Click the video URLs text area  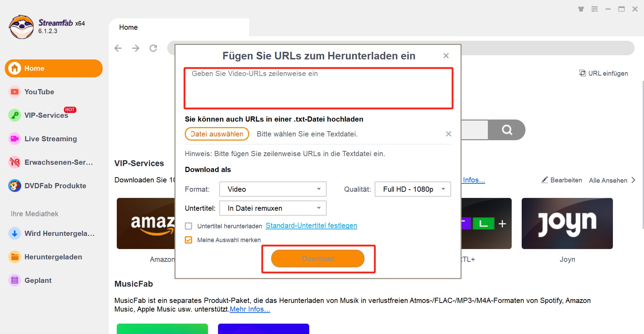[318, 88]
